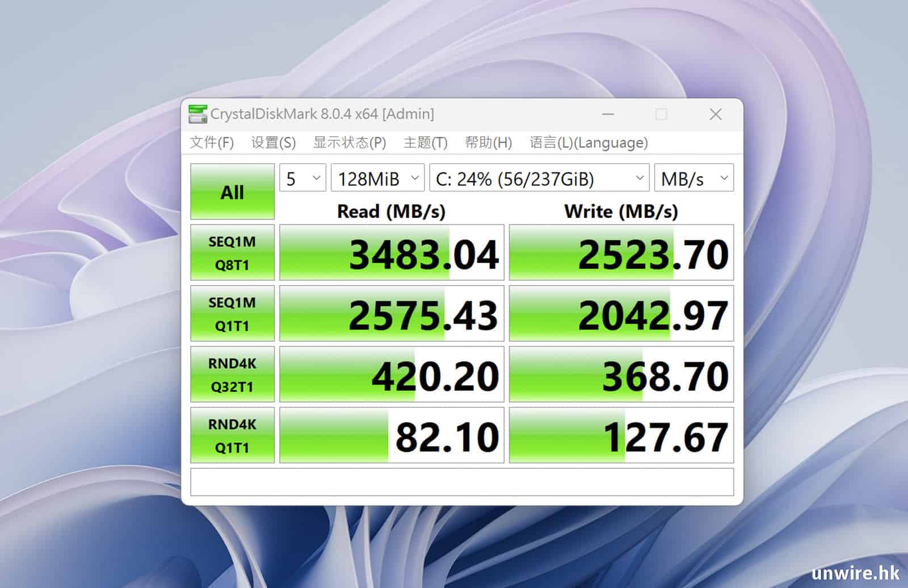Viewport: 908px width, 588px height.
Task: Click the SEQ1M Q8T1 read result 3483.04
Action: pos(392,253)
